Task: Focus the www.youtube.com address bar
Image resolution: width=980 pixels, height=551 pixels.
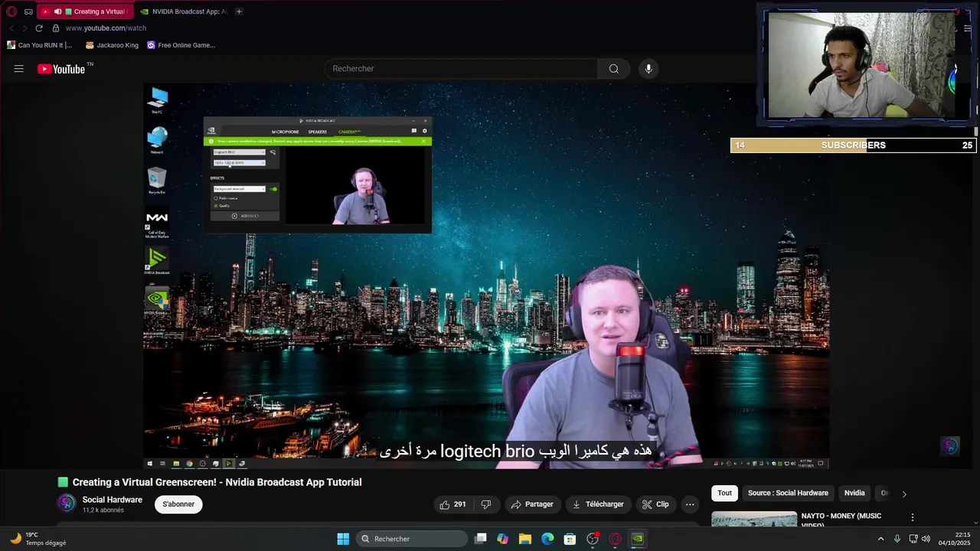Action: click(106, 28)
